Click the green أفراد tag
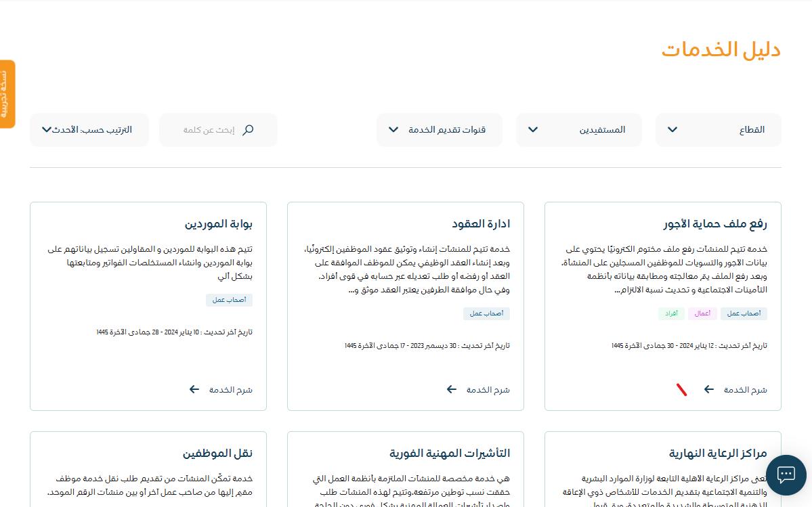Screen dimensions: 812x507 tap(671, 313)
